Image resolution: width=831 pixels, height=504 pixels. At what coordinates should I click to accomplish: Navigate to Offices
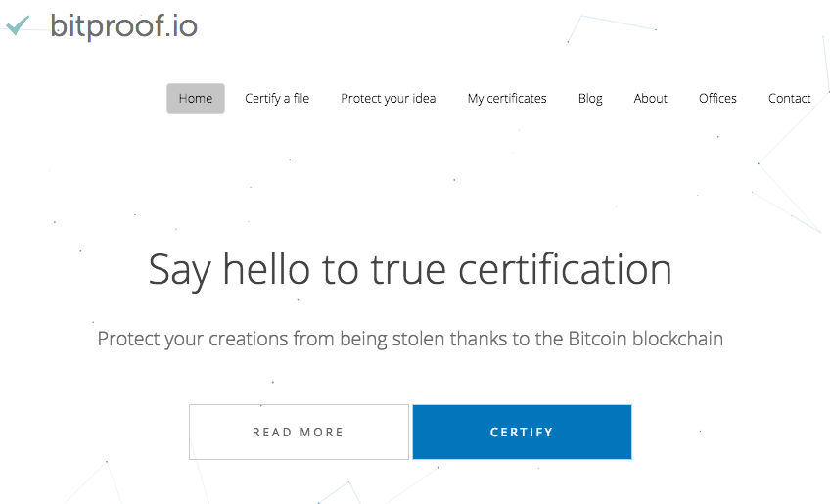(717, 98)
